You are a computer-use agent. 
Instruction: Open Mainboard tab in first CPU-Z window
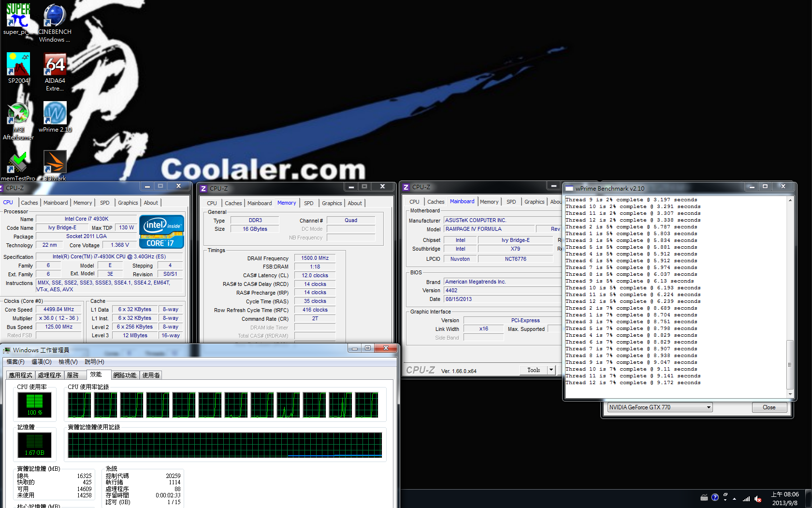pyautogui.click(x=56, y=203)
